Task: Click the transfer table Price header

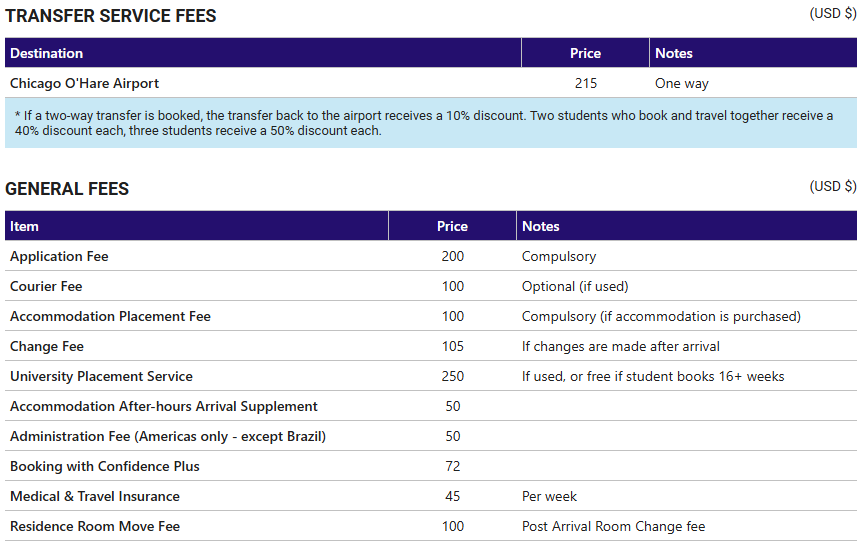Action: (x=585, y=53)
